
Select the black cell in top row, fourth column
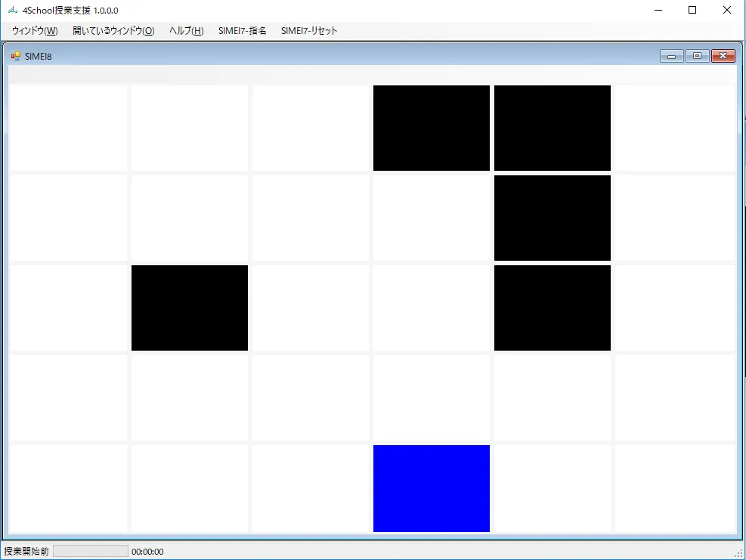pyautogui.click(x=432, y=128)
